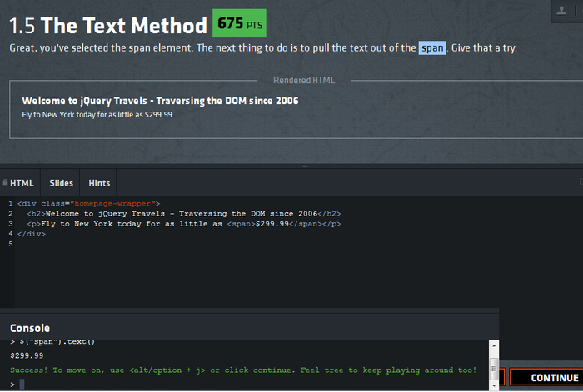Click the CONTINUE button
583x392 pixels.
(547, 378)
